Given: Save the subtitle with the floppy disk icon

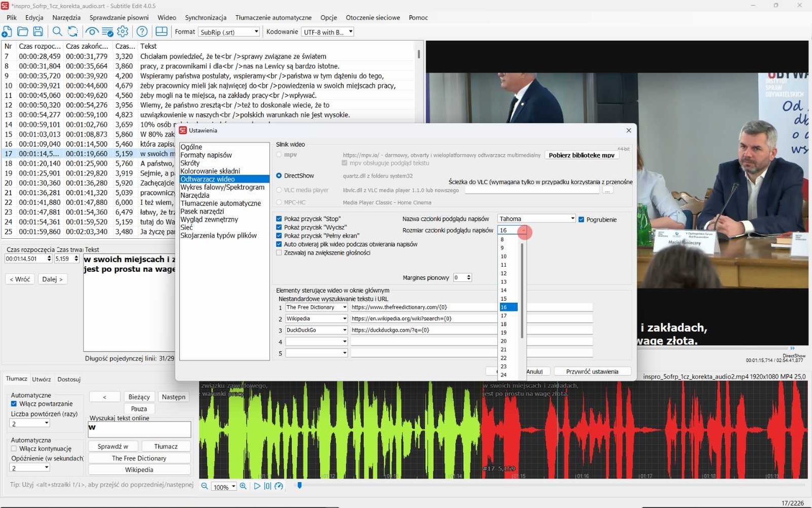Looking at the screenshot, I should coord(38,31).
